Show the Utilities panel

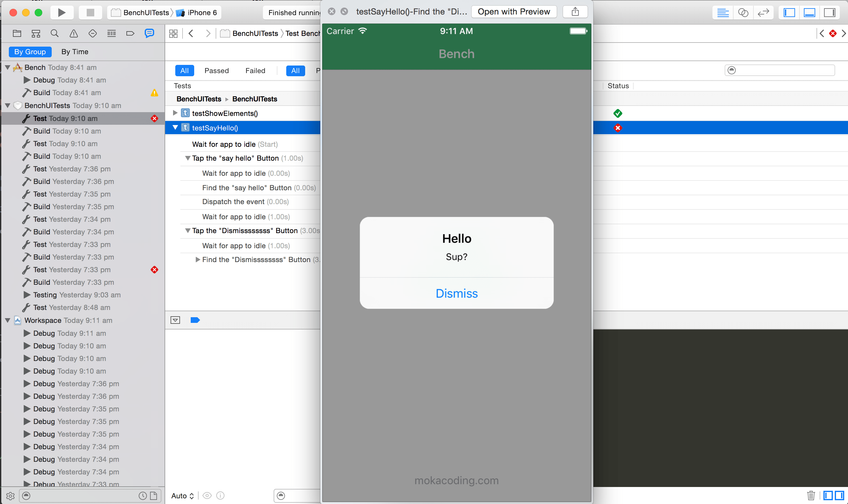pos(830,13)
